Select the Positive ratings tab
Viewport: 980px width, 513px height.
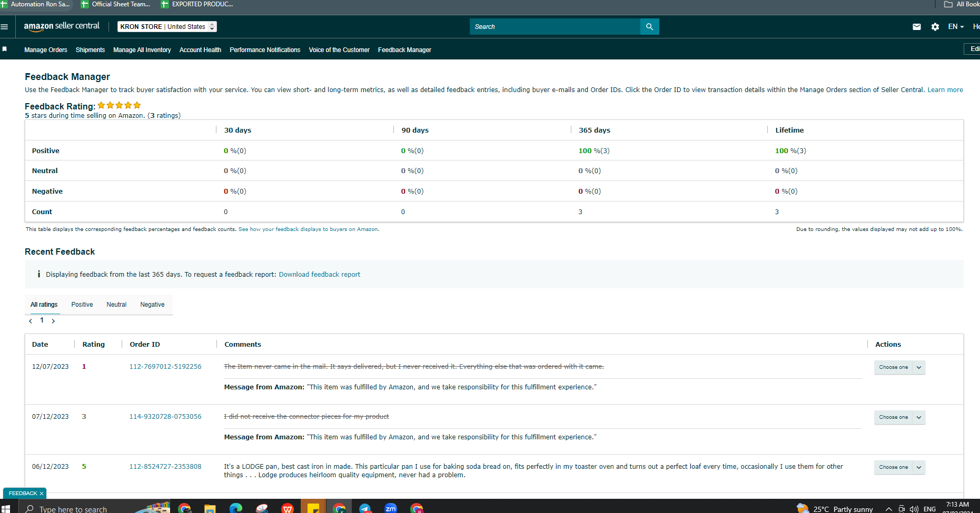click(x=82, y=305)
